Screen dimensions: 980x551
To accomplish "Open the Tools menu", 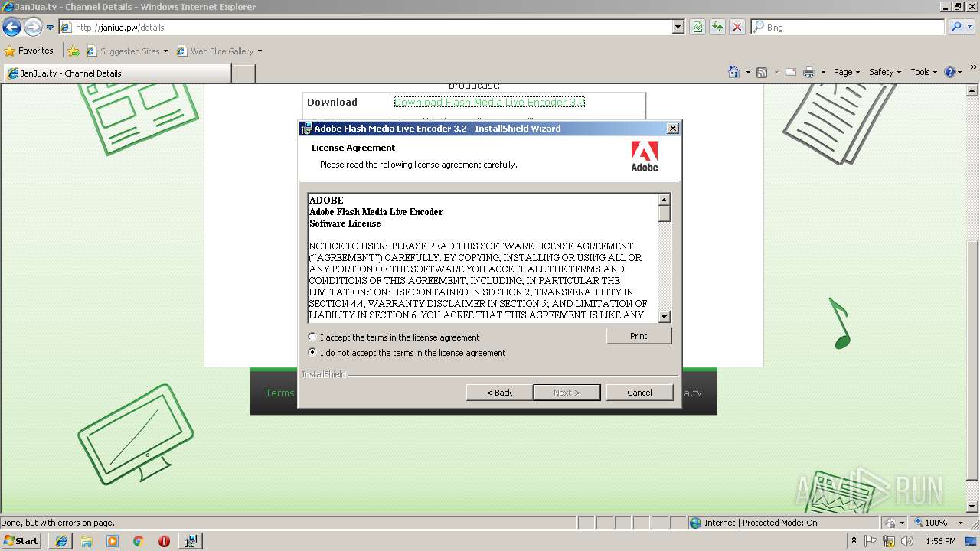I will click(x=924, y=72).
